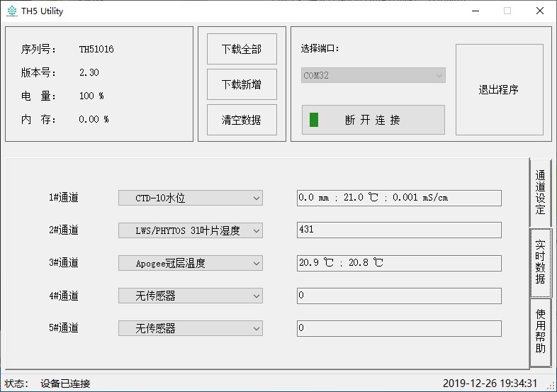Expand channel 1 CTD-10水位 sensor dropdown
The image size is (557, 392).
tap(190, 198)
